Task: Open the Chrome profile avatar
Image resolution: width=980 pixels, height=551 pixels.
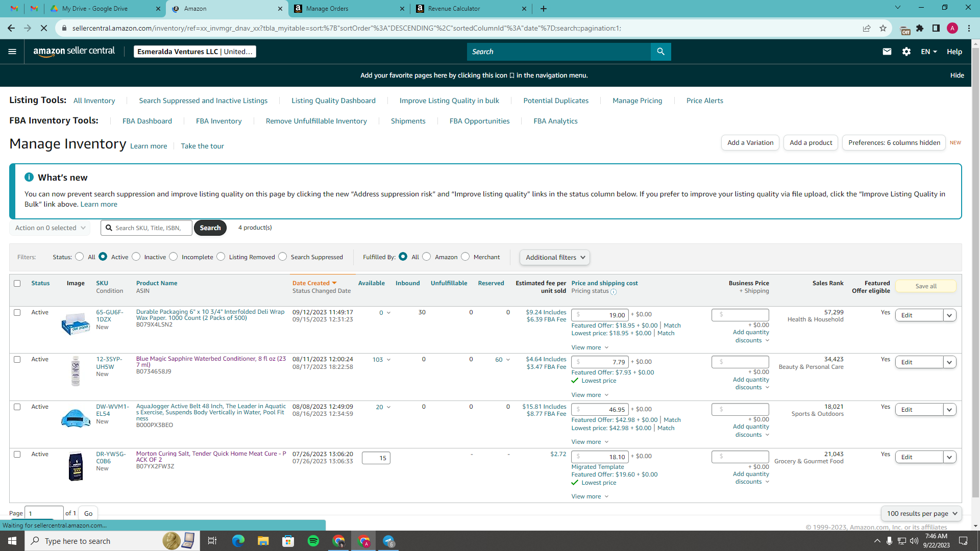Action: click(x=952, y=28)
